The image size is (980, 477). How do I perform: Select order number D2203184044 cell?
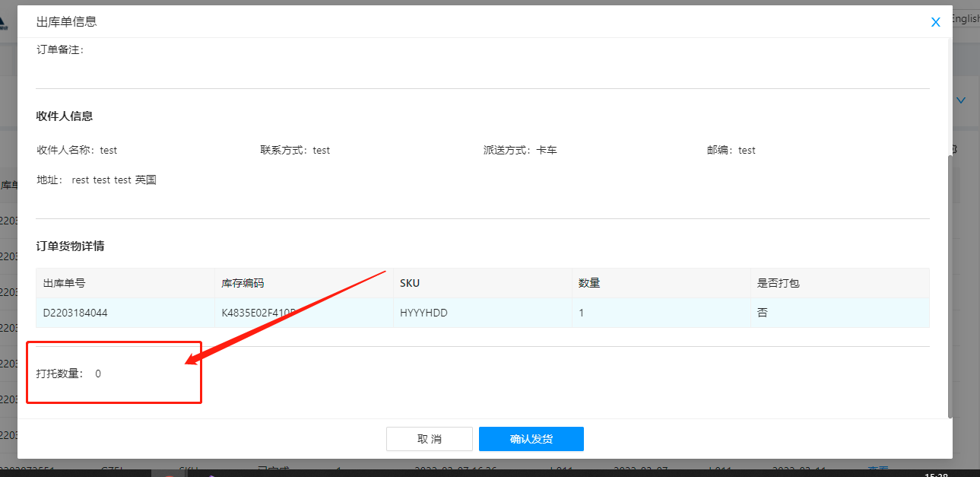pos(75,312)
